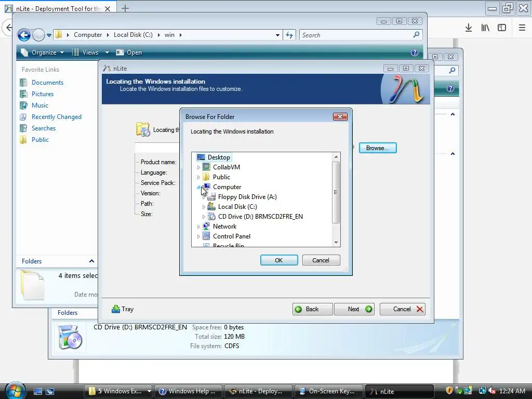Click Local Disk (C:) breadcrumb

coord(133,35)
